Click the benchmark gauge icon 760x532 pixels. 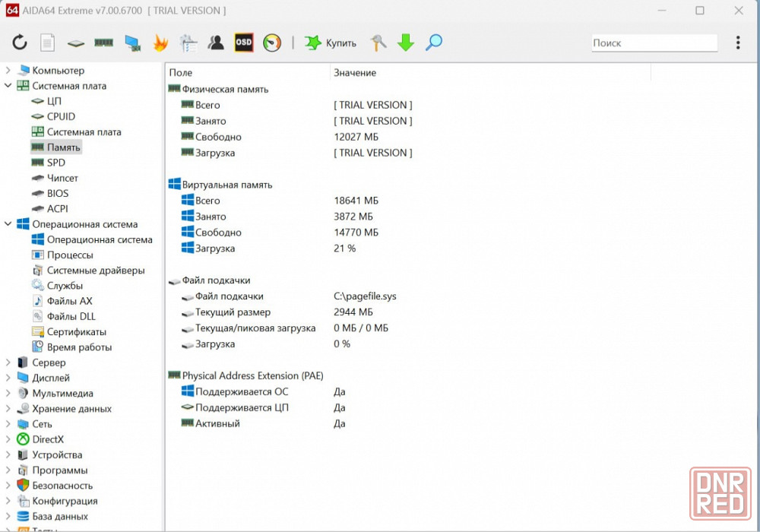tap(272, 43)
